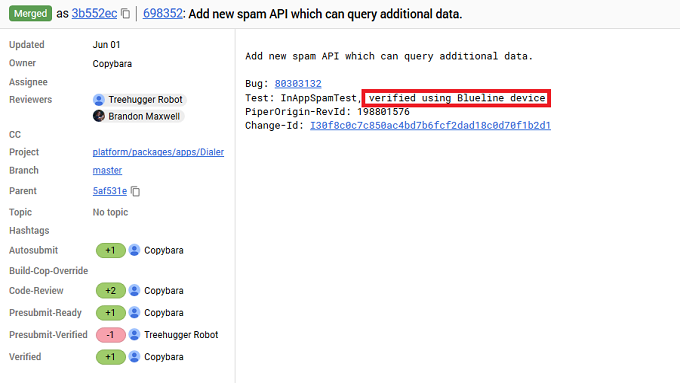The height and width of the screenshot is (383, 680).
Task: Click Treehugger Robot name in Presubmit-Verified row
Action: (181, 335)
